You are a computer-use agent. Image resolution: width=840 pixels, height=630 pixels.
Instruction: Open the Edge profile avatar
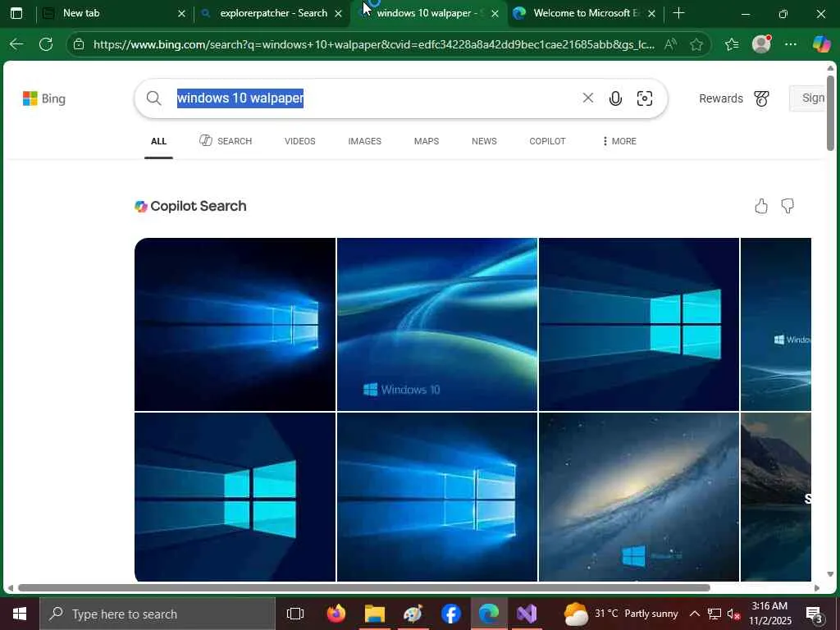pos(761,44)
